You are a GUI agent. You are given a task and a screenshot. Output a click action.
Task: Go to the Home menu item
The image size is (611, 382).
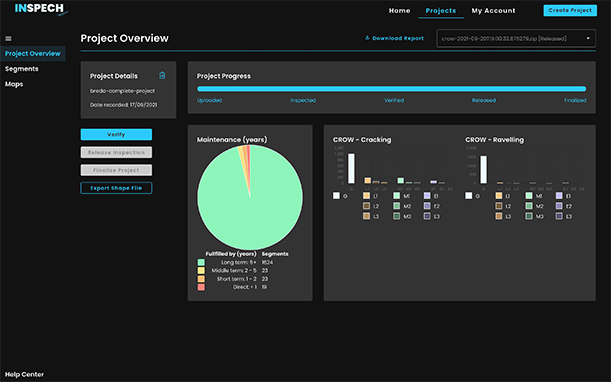399,11
